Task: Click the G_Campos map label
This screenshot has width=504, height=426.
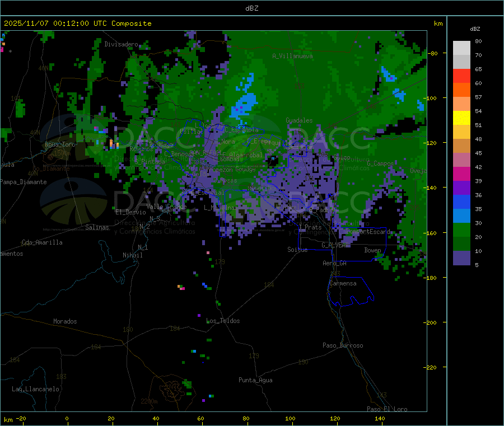Action: point(380,163)
